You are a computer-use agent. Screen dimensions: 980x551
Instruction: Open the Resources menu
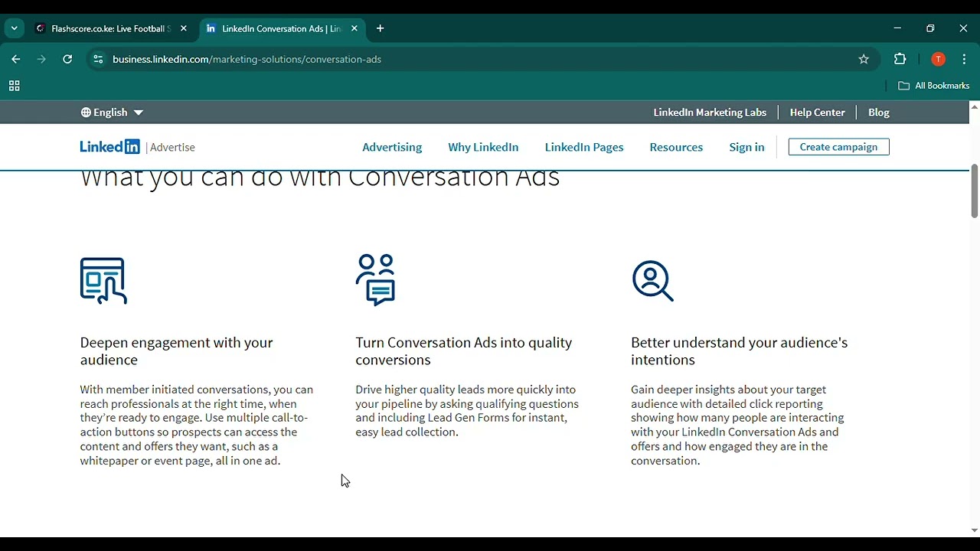click(676, 147)
